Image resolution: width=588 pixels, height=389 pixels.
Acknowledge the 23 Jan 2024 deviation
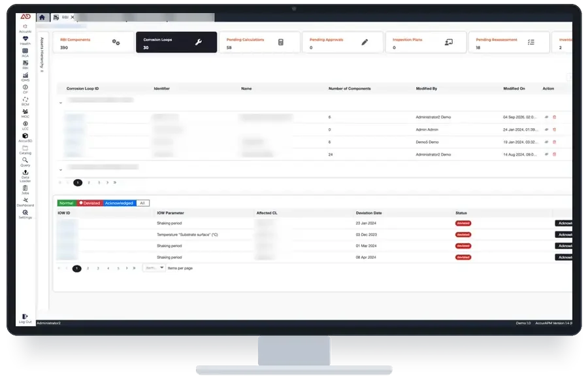pos(564,223)
